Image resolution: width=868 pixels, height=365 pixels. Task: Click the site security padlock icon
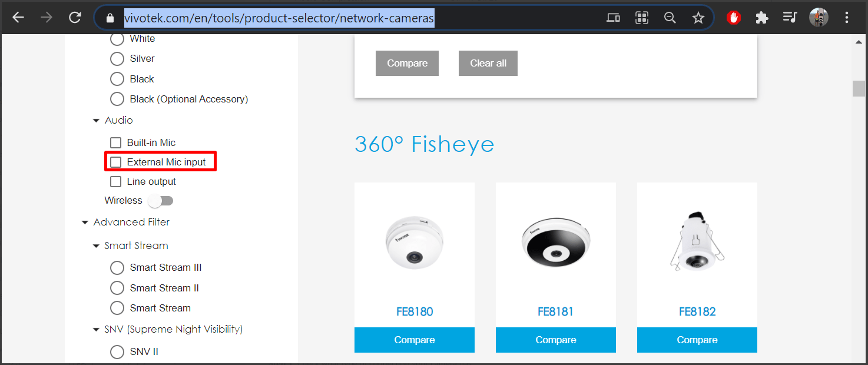[110, 17]
